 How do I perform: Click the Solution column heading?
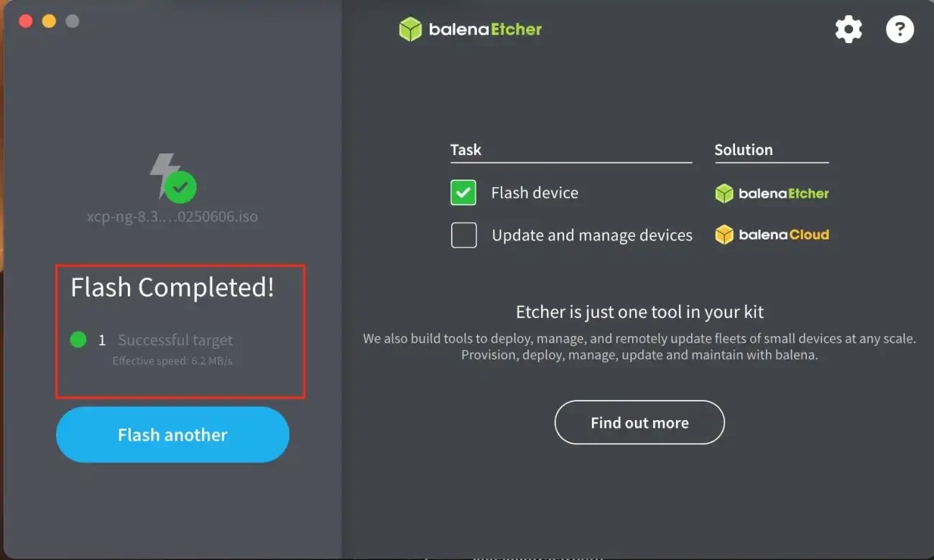[744, 149]
